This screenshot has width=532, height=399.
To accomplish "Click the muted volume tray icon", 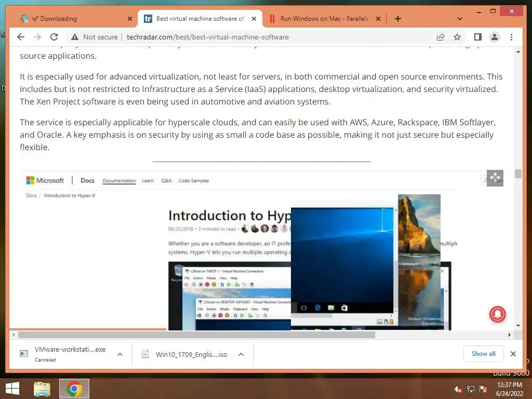I will [x=458, y=389].
